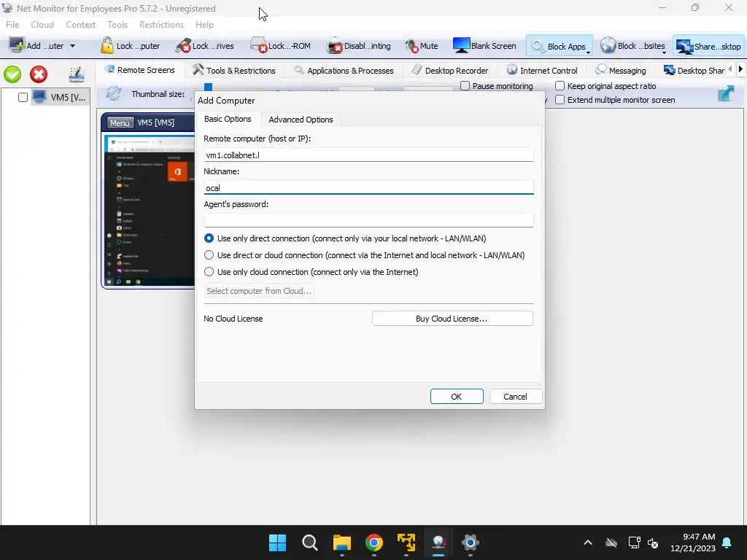Open the Internet Control tab
747x560 pixels.
(x=542, y=71)
